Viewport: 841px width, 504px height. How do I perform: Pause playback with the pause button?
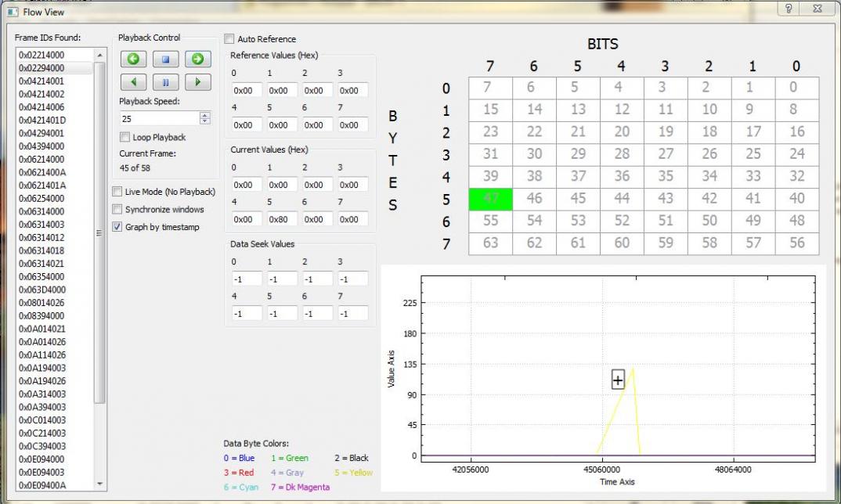[x=166, y=82]
